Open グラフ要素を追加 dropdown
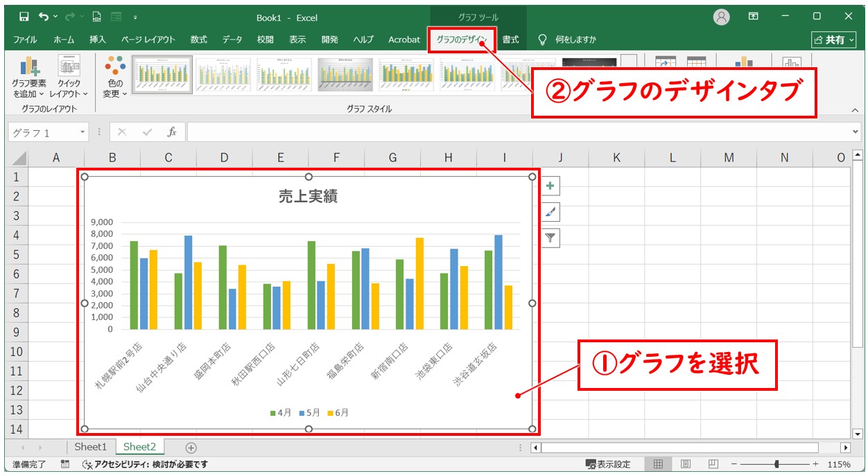This screenshot has height=476, width=868. [x=29, y=77]
